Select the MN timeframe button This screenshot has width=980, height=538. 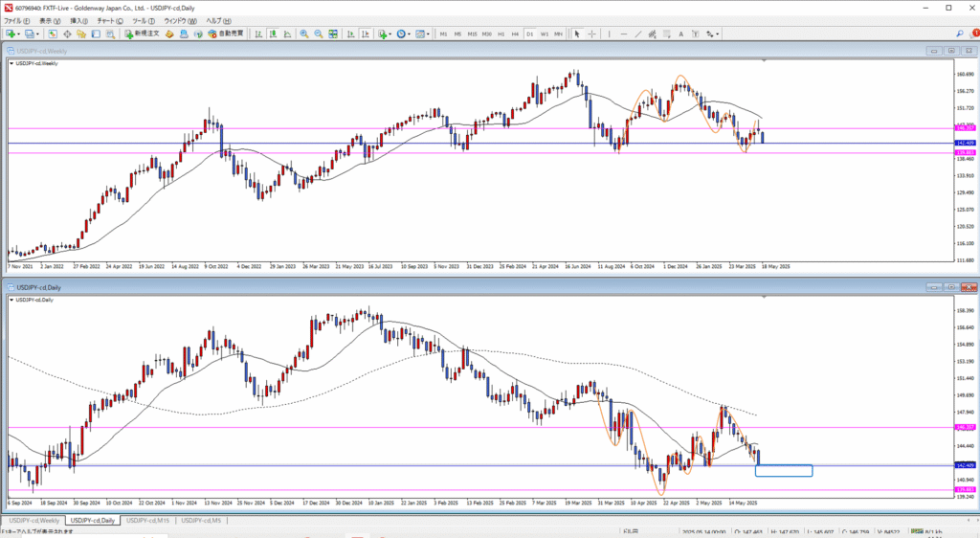pyautogui.click(x=558, y=34)
